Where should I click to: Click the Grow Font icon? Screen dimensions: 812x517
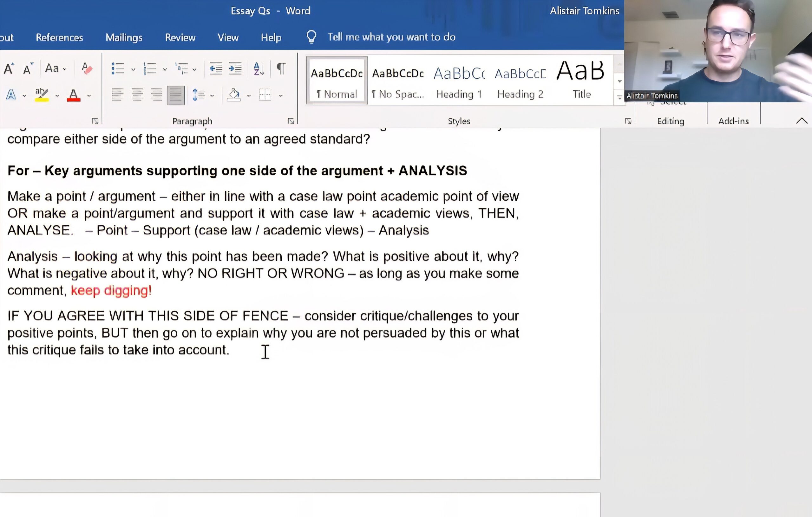pos(9,69)
